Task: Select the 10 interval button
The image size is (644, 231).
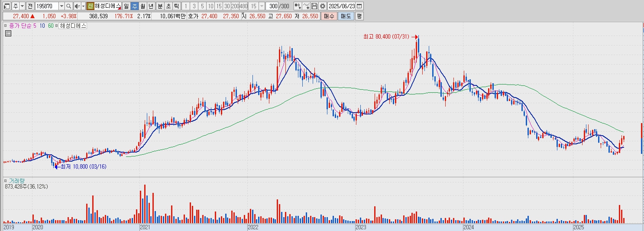Action: 210,6
